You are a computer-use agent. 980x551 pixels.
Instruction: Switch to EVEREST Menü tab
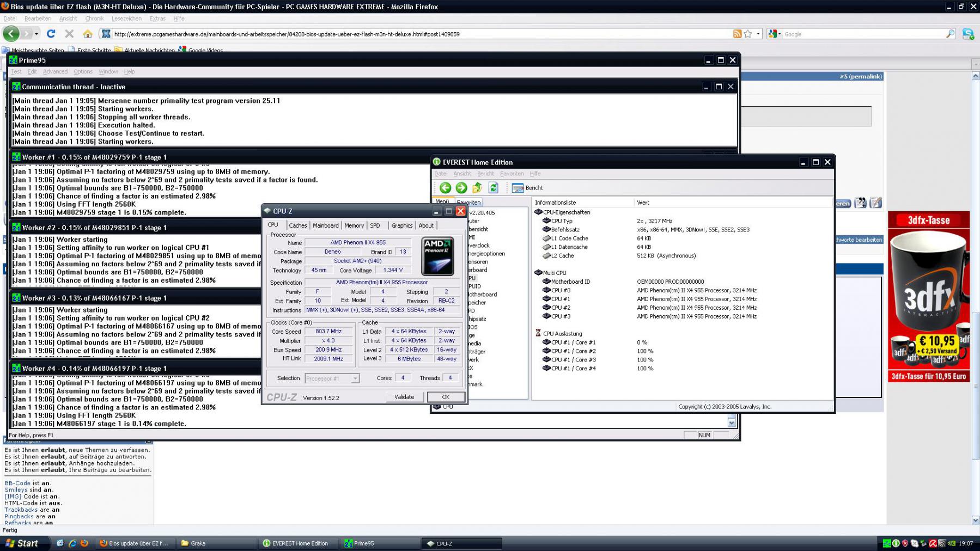[x=442, y=201]
